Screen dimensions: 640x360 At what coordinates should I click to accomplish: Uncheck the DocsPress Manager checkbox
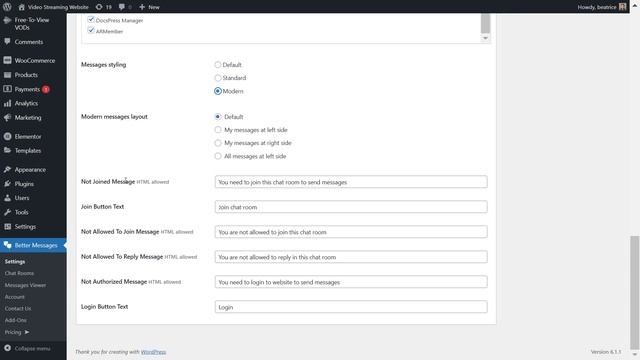pos(91,20)
